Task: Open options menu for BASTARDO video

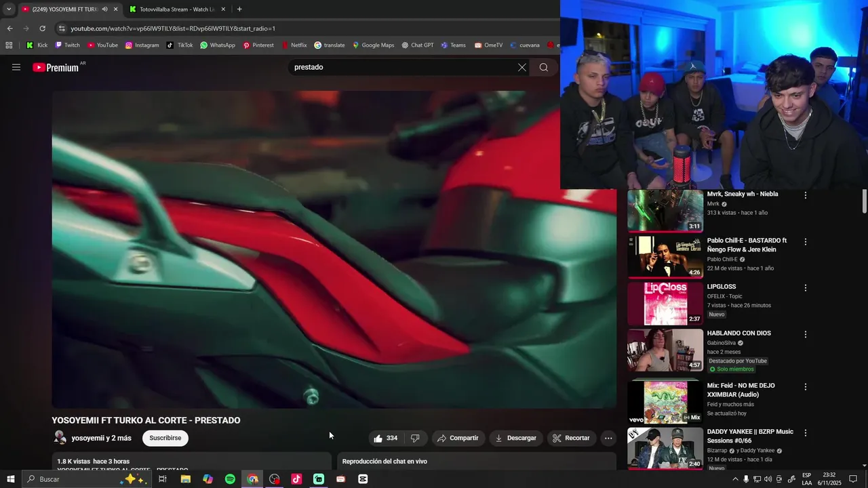Action: (x=806, y=241)
